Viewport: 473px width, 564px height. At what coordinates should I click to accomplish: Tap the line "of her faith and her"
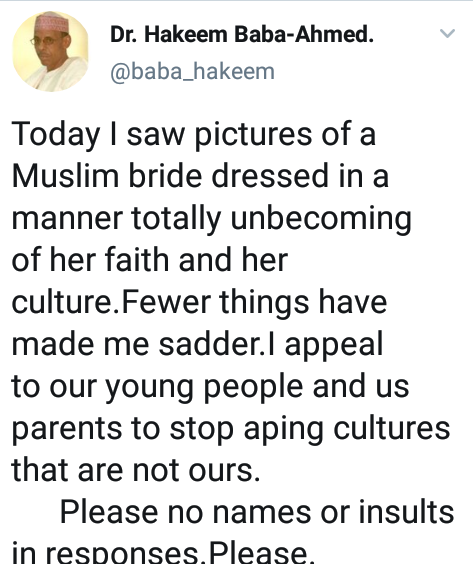150,260
